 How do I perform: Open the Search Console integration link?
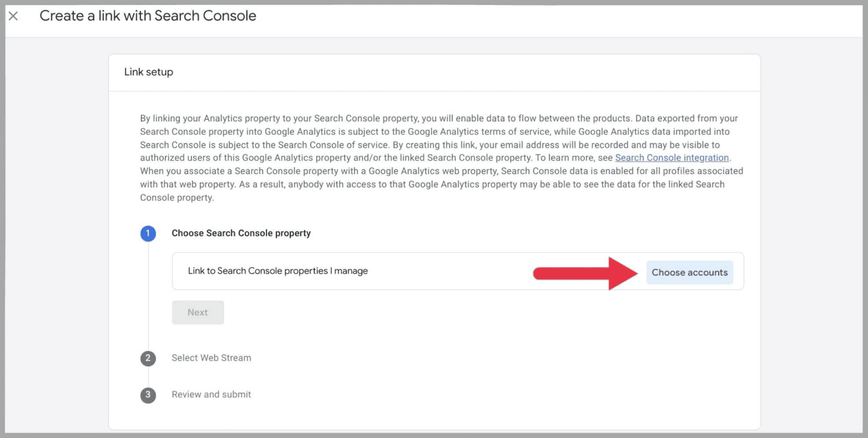coord(671,158)
